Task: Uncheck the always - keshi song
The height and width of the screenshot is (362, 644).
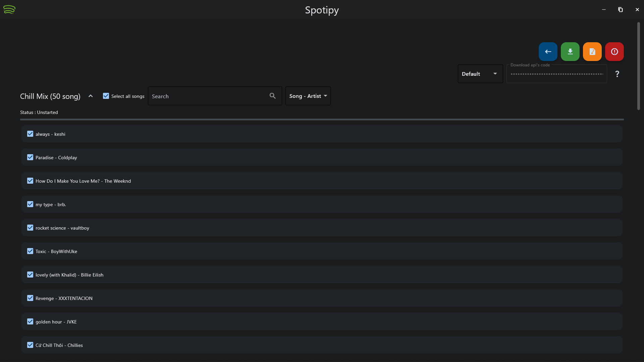Action: click(x=30, y=134)
